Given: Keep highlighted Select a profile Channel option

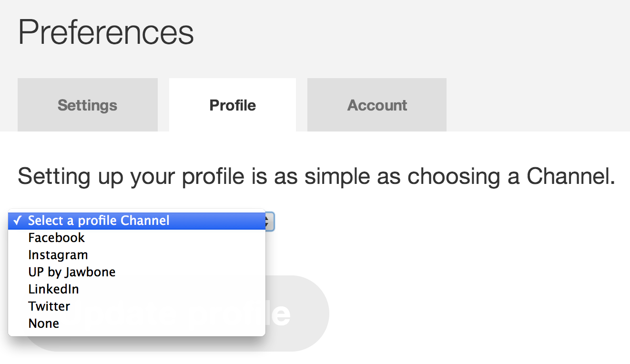Looking at the screenshot, I should pos(137,221).
